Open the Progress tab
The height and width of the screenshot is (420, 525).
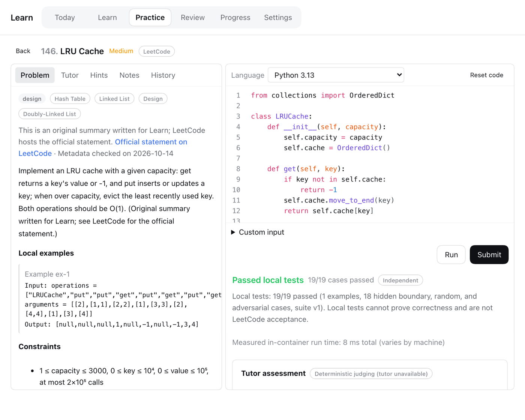(x=235, y=18)
